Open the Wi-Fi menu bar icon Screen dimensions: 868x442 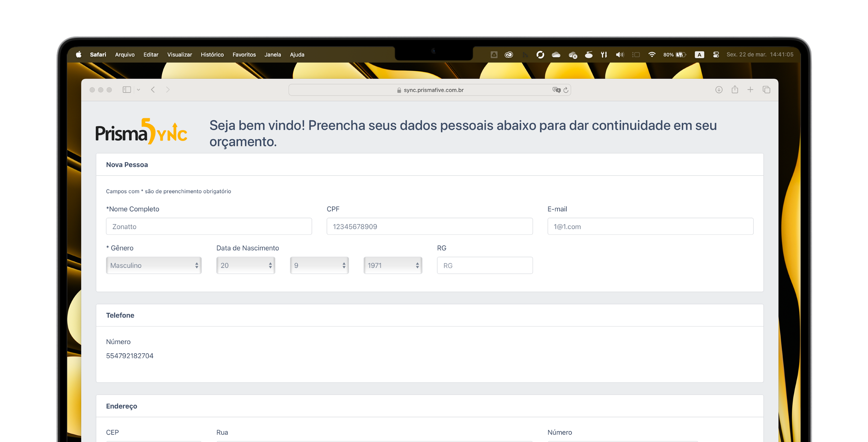click(652, 55)
